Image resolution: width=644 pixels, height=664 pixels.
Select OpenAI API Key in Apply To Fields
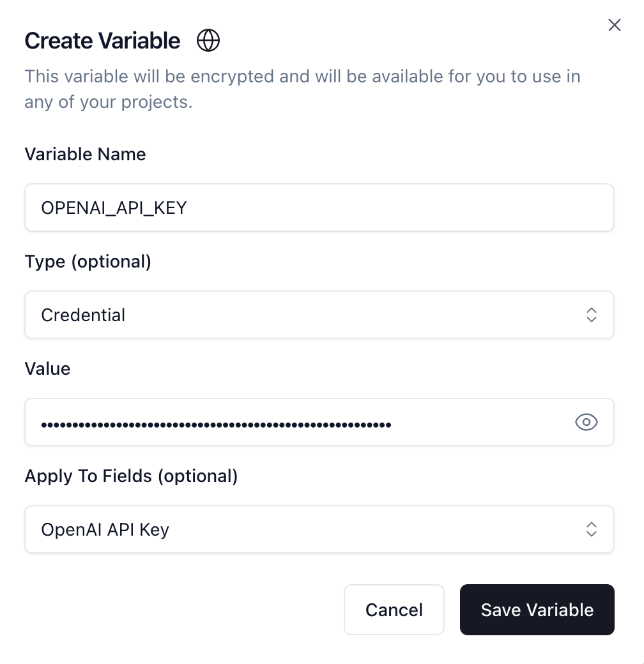319,529
